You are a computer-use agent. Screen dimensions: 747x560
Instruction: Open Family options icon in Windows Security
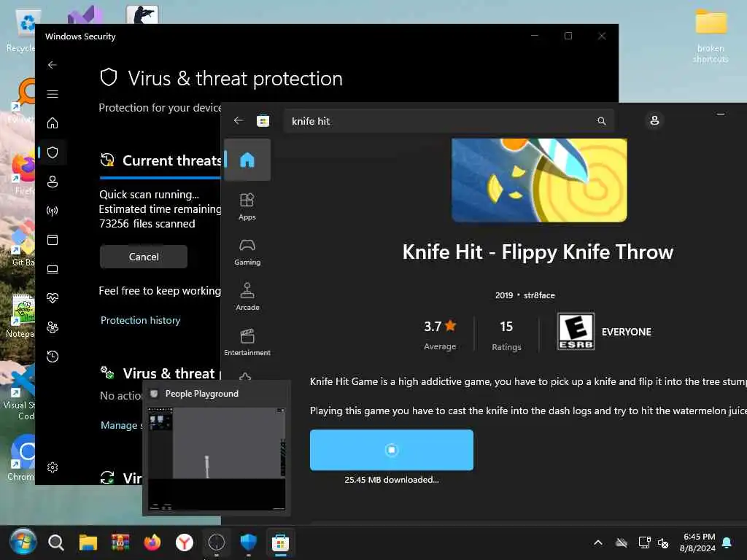pyautogui.click(x=53, y=327)
